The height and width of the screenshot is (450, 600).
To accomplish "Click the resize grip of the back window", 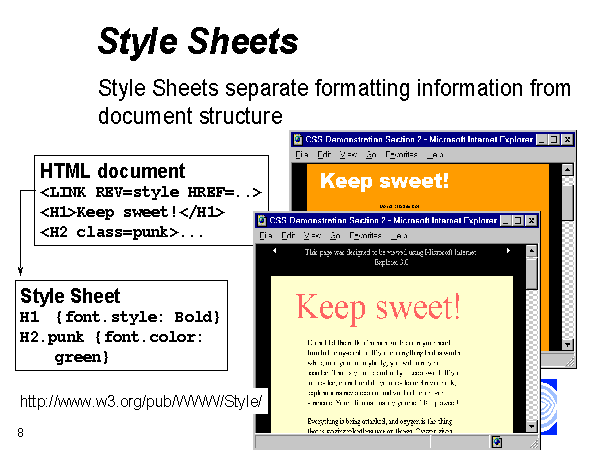I will click(x=570, y=362).
